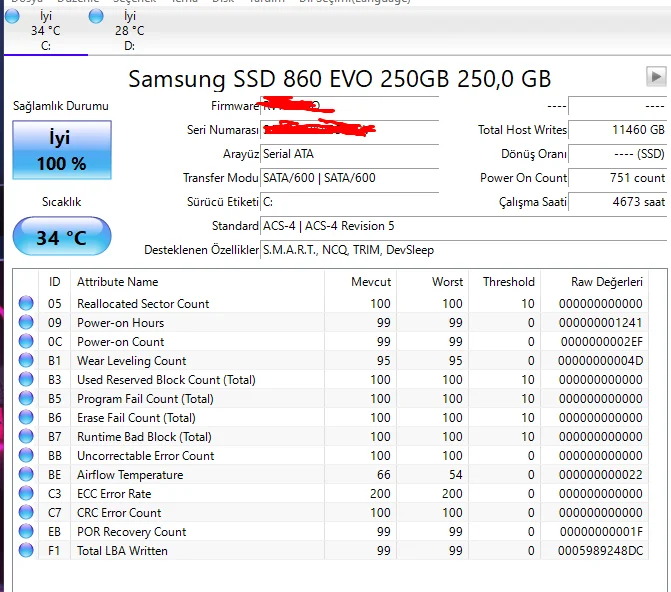Click the Dönüş Oranı ---- (SSD) field

[x=618, y=154]
